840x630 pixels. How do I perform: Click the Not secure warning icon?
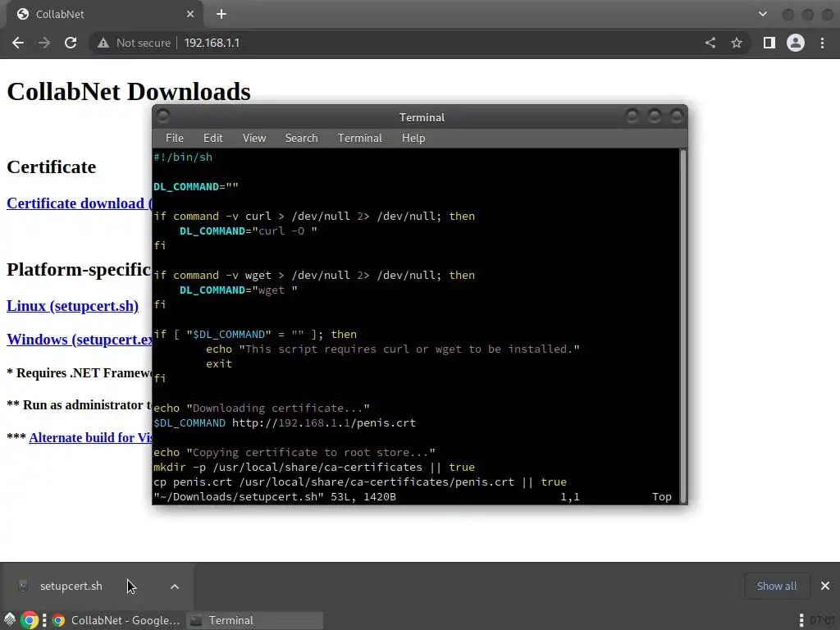click(x=103, y=43)
